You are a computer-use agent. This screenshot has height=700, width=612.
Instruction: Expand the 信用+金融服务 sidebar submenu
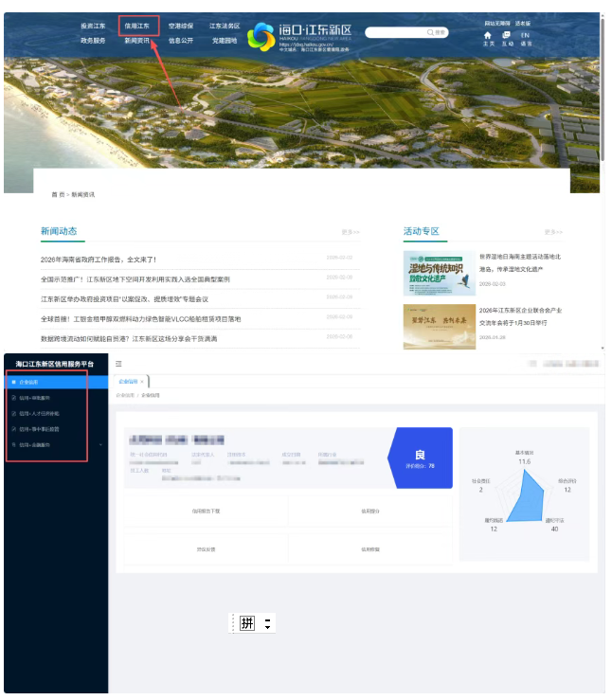coord(55,443)
